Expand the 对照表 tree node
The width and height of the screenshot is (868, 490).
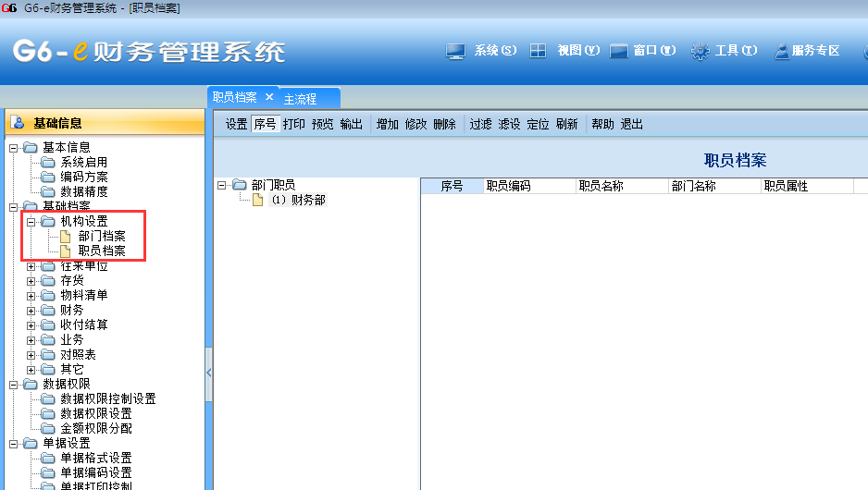pos(31,355)
